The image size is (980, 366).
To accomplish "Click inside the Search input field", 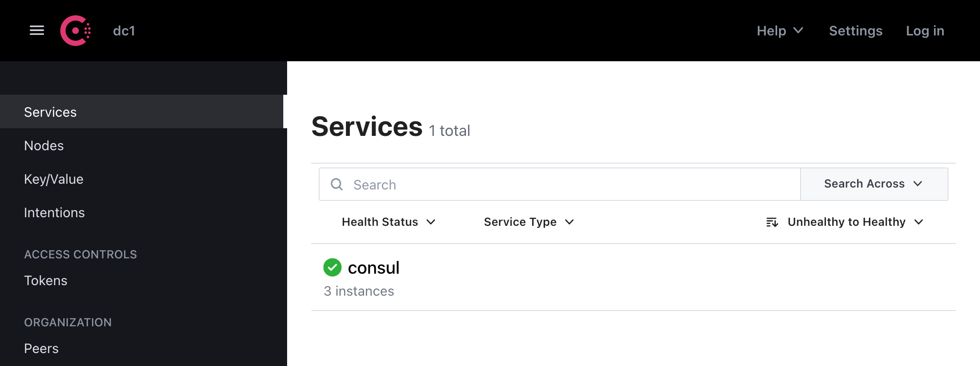I will tap(479, 184).
